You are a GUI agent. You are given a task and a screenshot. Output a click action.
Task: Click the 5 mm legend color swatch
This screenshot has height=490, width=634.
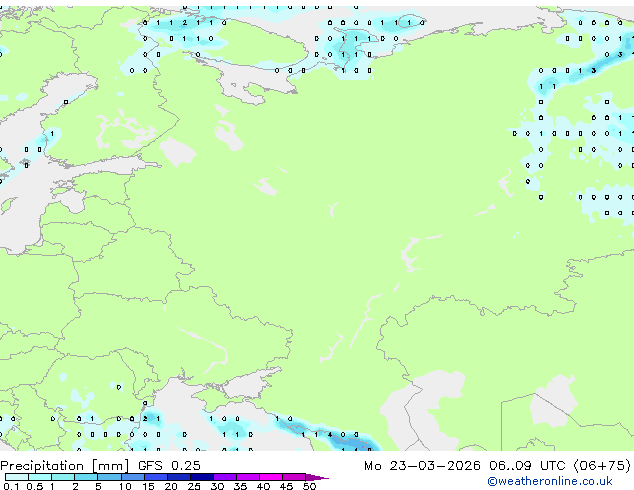(x=109, y=477)
